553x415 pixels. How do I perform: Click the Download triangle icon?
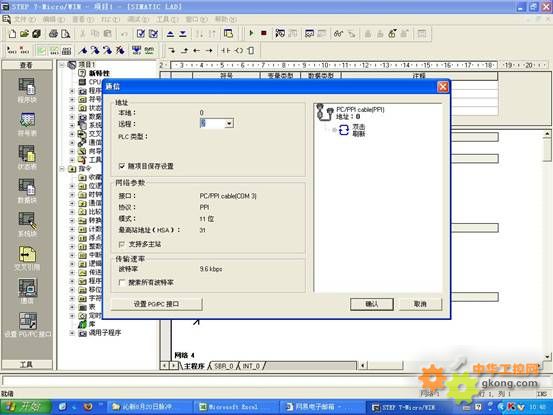[183, 34]
